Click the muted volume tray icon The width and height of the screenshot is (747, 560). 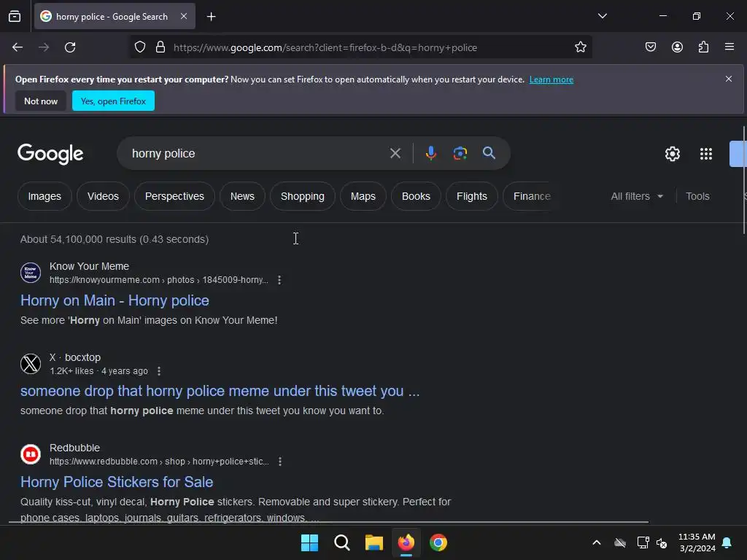[x=662, y=542]
